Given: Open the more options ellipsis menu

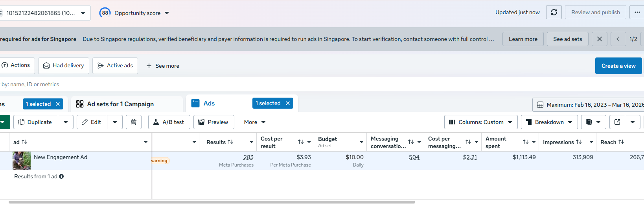Looking at the screenshot, I should (x=637, y=13).
